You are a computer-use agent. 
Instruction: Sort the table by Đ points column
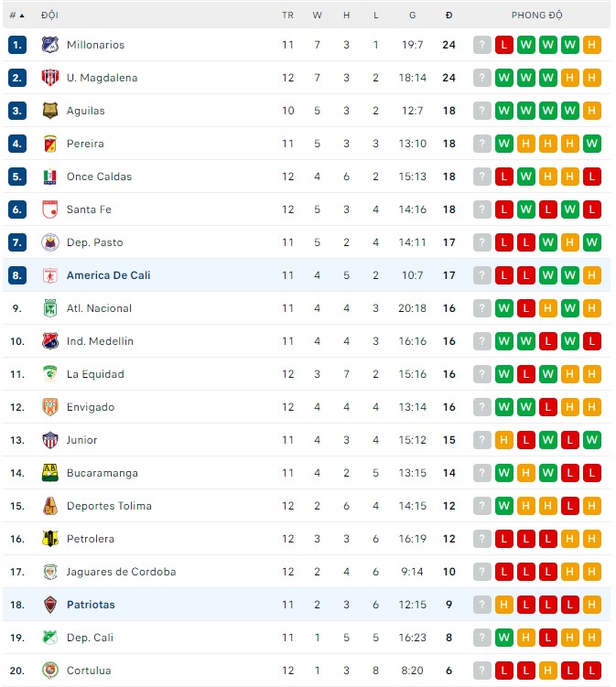click(x=448, y=16)
